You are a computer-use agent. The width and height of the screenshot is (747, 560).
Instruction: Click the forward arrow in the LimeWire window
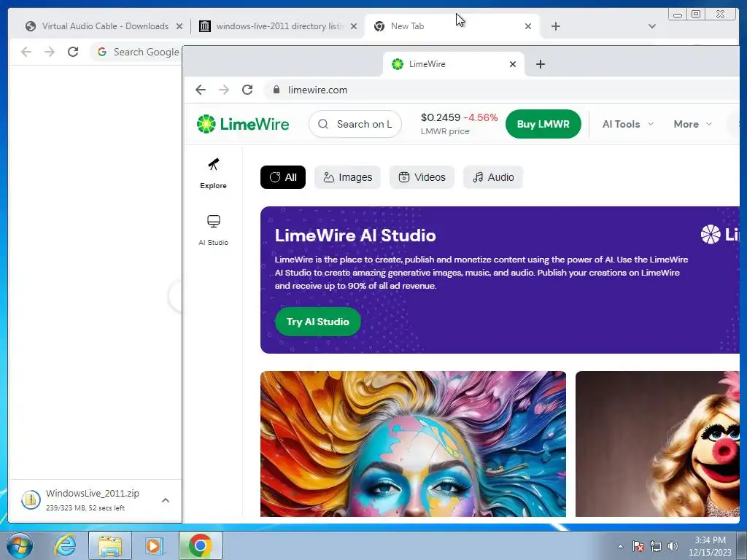tap(224, 90)
